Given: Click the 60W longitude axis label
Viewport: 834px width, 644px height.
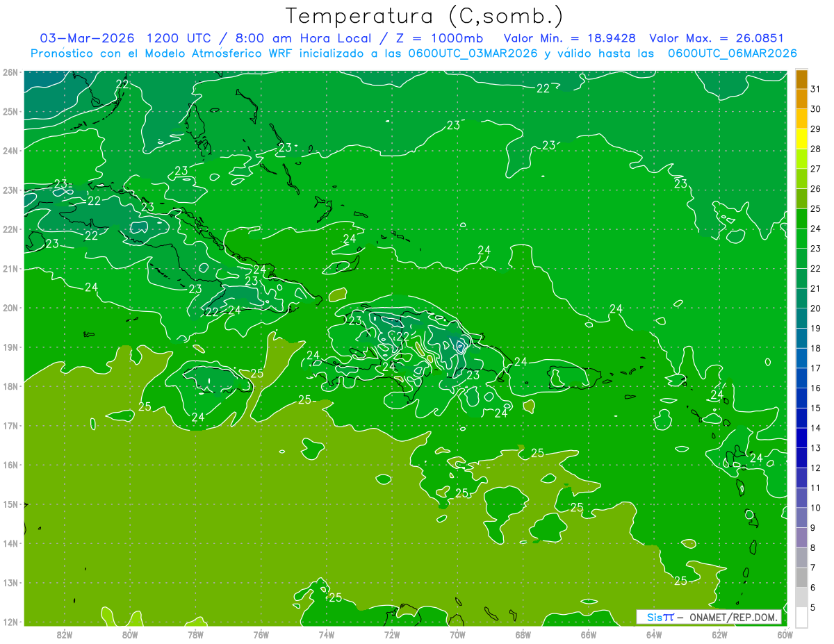Looking at the screenshot, I should (785, 634).
